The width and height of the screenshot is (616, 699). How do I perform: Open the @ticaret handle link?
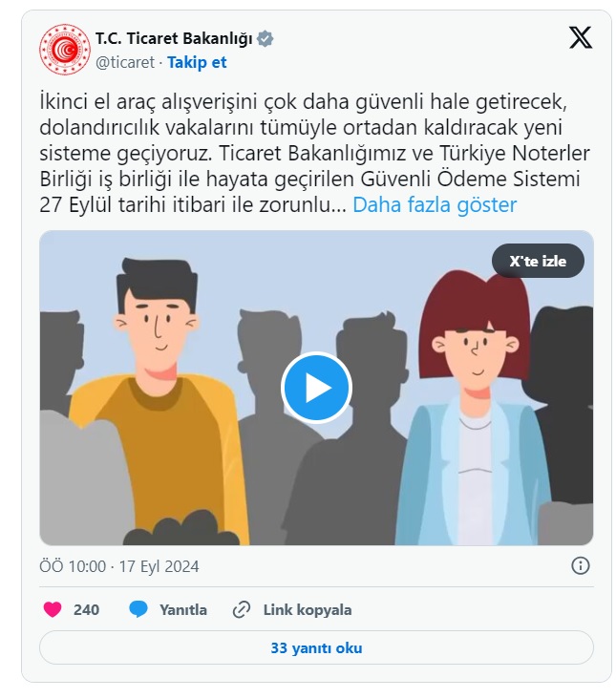coord(125,62)
